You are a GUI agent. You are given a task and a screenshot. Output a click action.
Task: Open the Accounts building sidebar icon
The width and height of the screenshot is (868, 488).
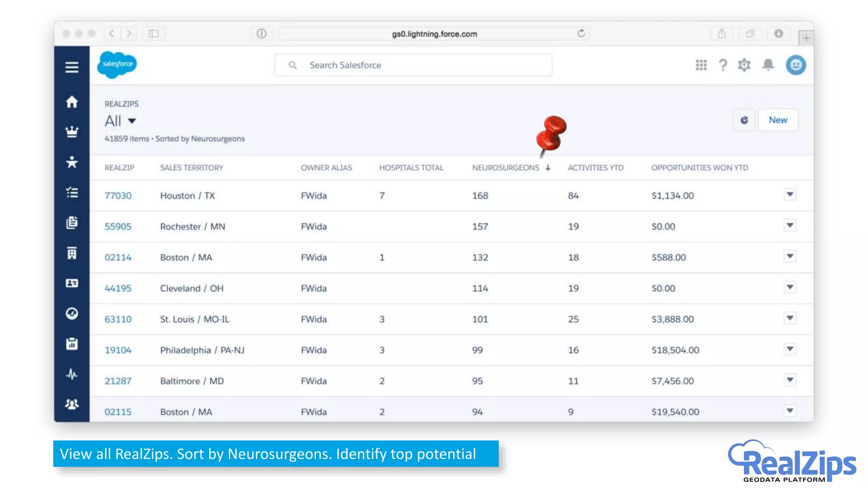pyautogui.click(x=72, y=253)
